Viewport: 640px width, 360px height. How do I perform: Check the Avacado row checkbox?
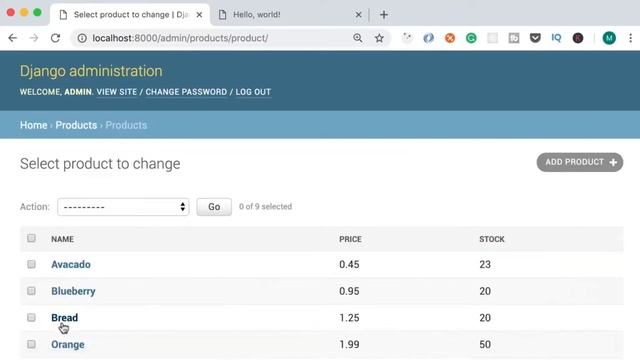(x=31, y=264)
